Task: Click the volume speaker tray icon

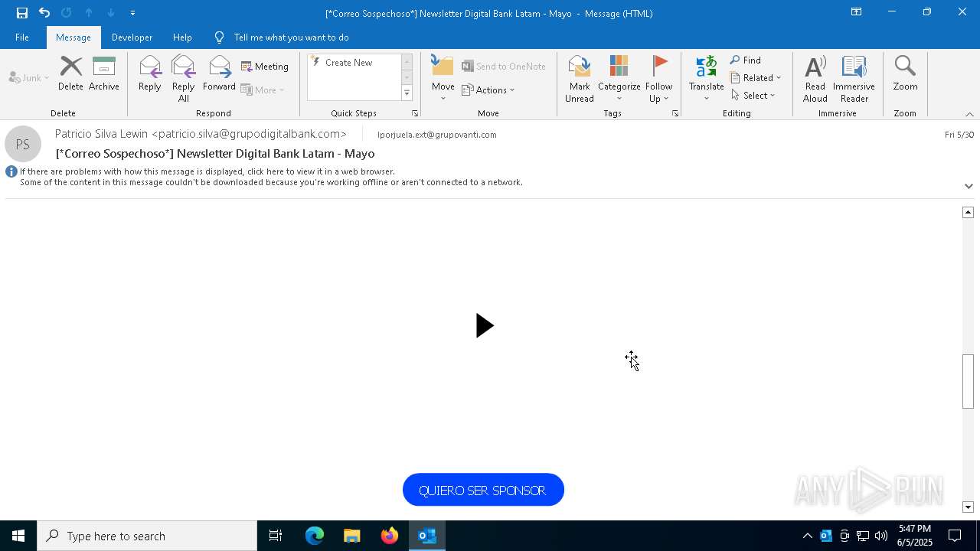Action: click(881, 536)
